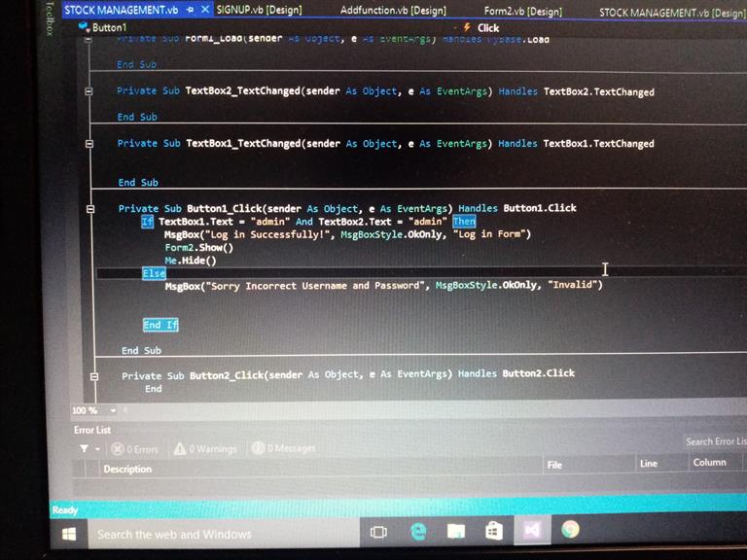Toggle the 0 Messages filter
This screenshot has width=747, height=560.
(x=284, y=448)
